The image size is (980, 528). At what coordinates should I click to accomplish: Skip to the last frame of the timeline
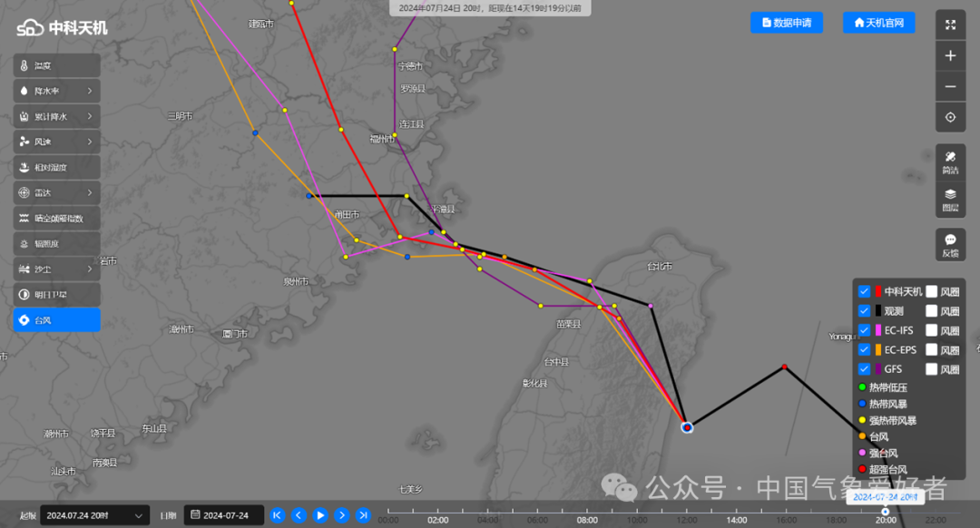(x=363, y=515)
